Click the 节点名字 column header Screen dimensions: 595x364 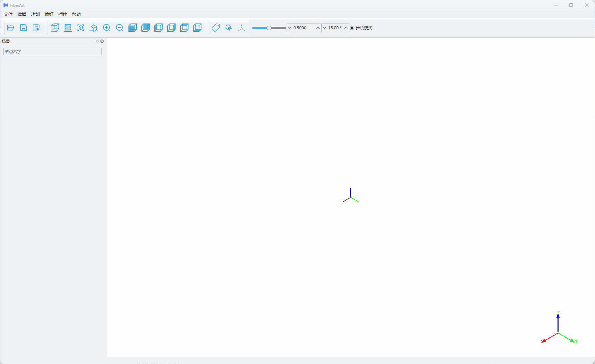click(x=52, y=51)
